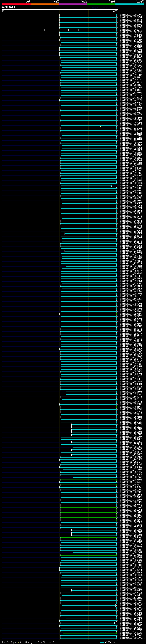Open hit UniRef100_P25858
The width and height of the screenshot is (146, 644).
(131, 27)
